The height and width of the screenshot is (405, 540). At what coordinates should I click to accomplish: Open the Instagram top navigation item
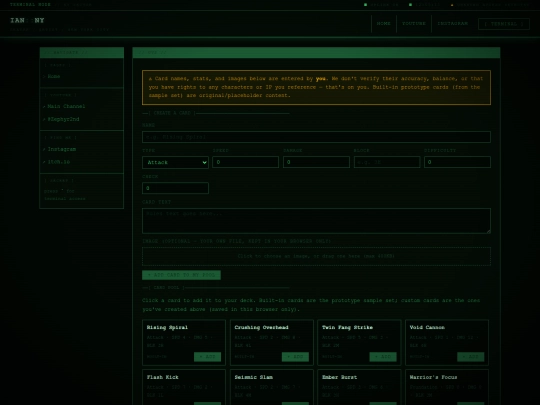click(453, 23)
